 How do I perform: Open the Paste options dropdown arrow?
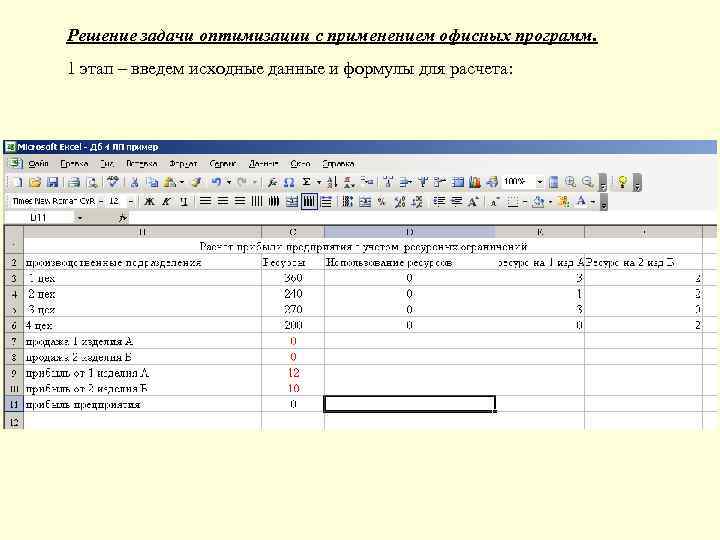pyautogui.click(x=182, y=182)
